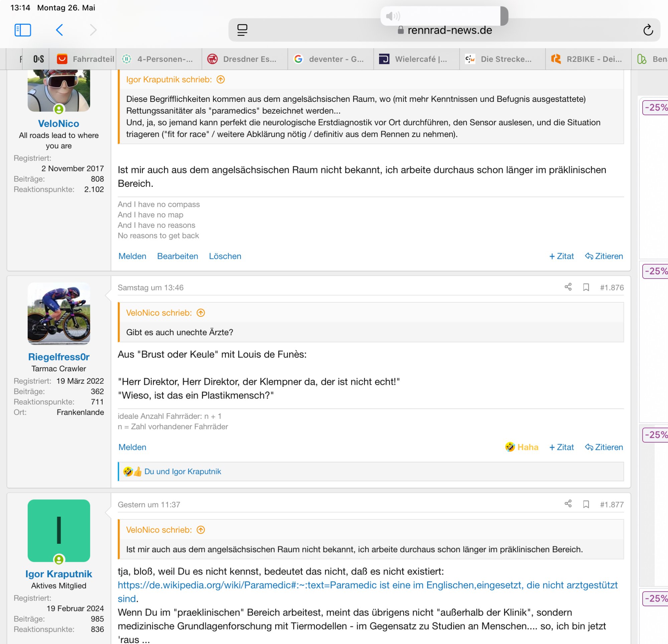668x644 pixels.
Task: Show reactions list 'Du und Igor Kraputnik'
Action: (x=182, y=471)
